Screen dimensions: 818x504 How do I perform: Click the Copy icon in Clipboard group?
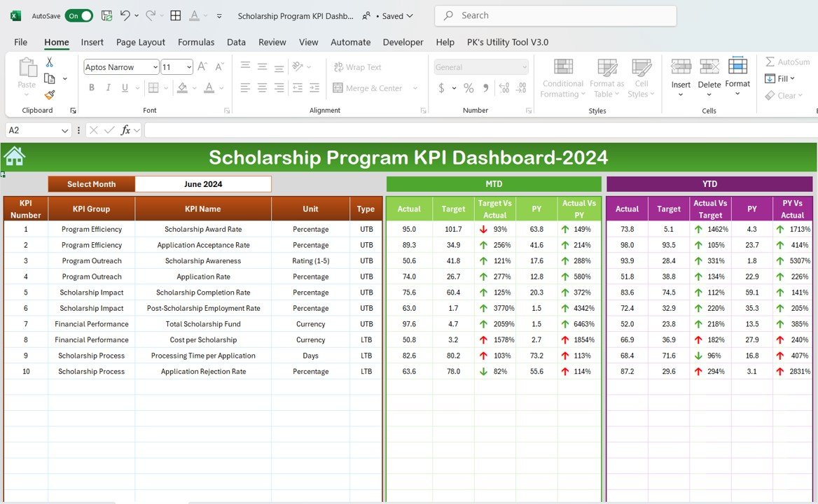point(50,78)
